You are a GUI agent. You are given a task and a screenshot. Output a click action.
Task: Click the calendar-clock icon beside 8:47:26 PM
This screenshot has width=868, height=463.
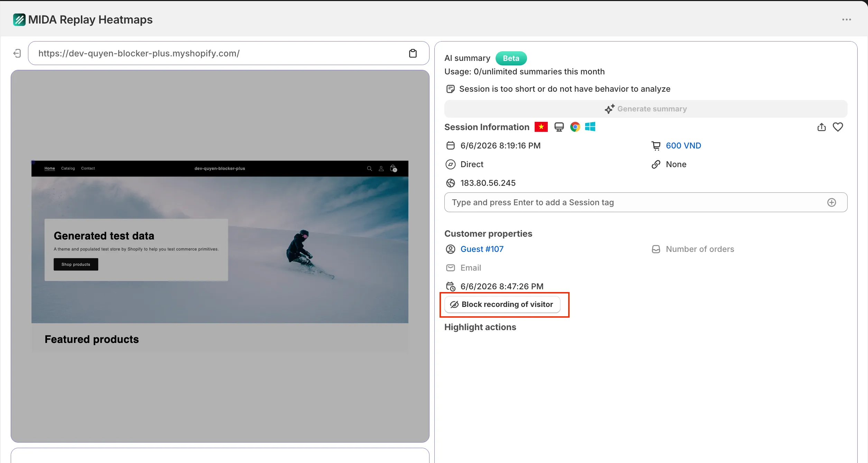pyautogui.click(x=451, y=287)
